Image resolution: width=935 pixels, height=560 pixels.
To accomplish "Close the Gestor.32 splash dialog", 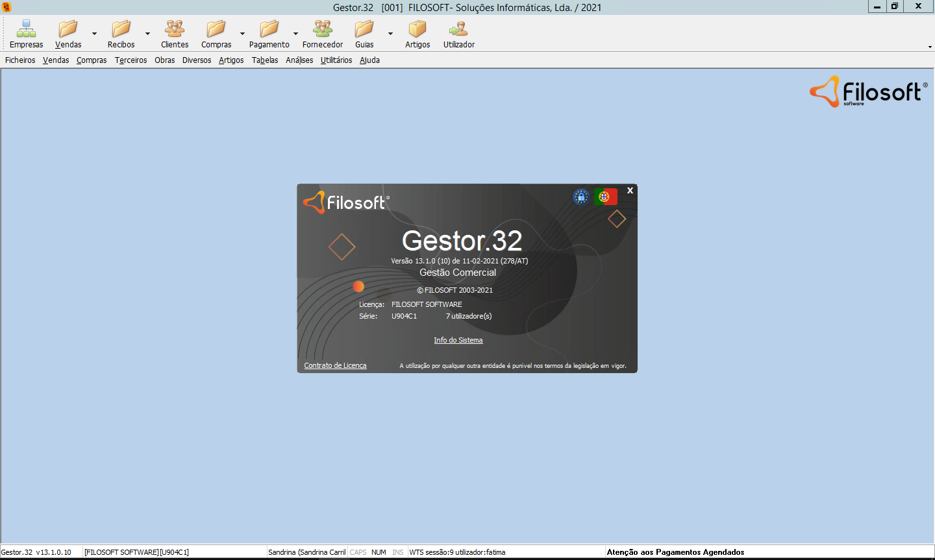I will (630, 191).
